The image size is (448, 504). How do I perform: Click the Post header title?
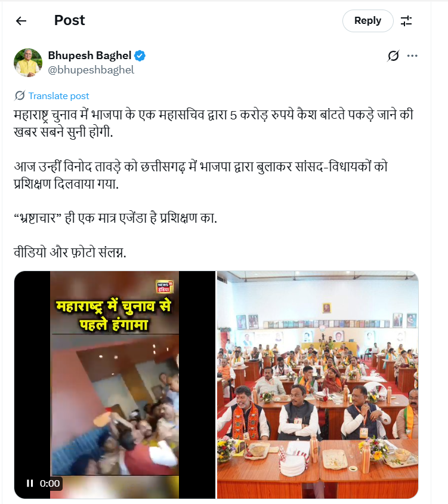point(70,20)
